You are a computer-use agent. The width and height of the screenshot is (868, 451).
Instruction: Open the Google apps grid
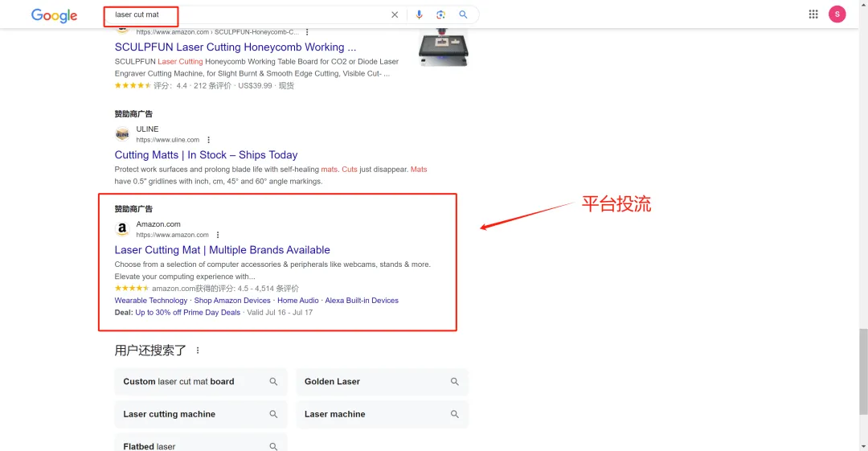(x=813, y=14)
